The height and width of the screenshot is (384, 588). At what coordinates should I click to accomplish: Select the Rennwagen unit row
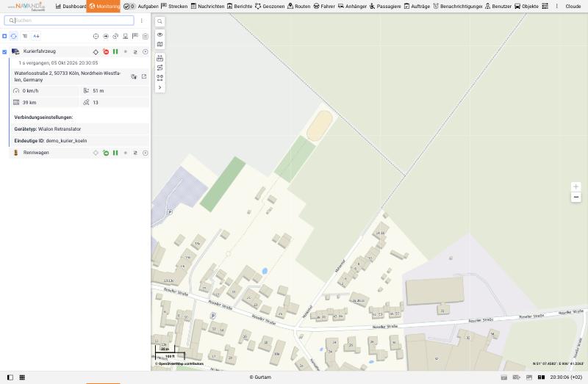tap(79, 153)
